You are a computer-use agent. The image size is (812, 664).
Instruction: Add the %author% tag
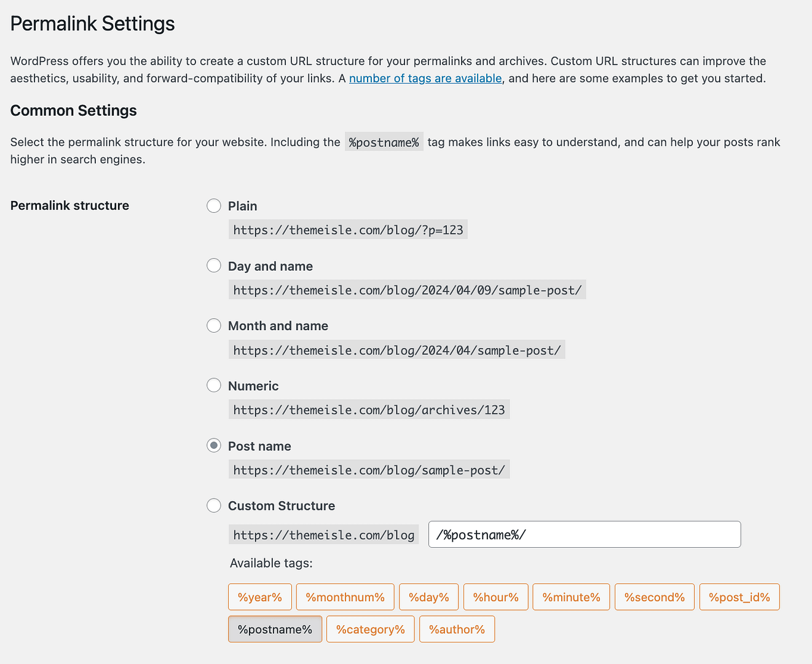(457, 628)
